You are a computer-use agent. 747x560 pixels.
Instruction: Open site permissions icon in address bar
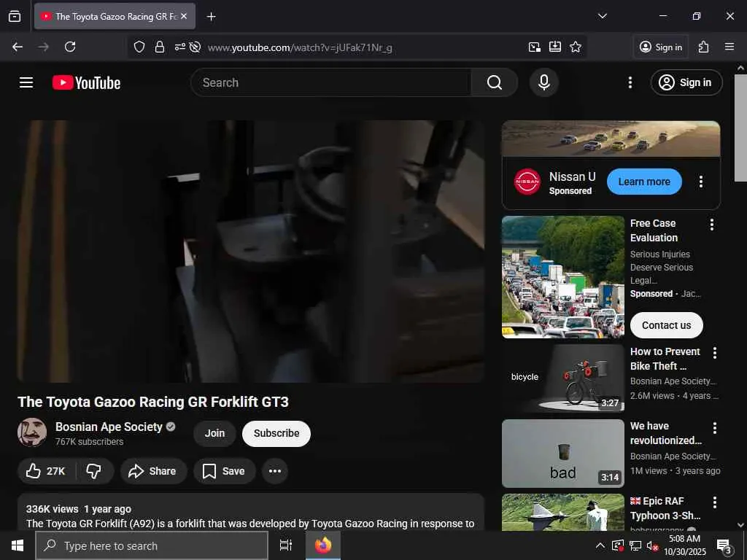[x=179, y=47]
